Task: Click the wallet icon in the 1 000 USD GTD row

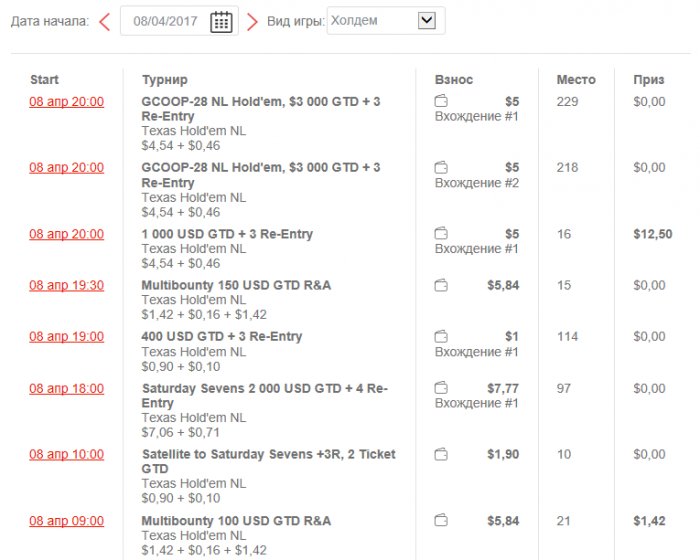Action: [x=441, y=234]
